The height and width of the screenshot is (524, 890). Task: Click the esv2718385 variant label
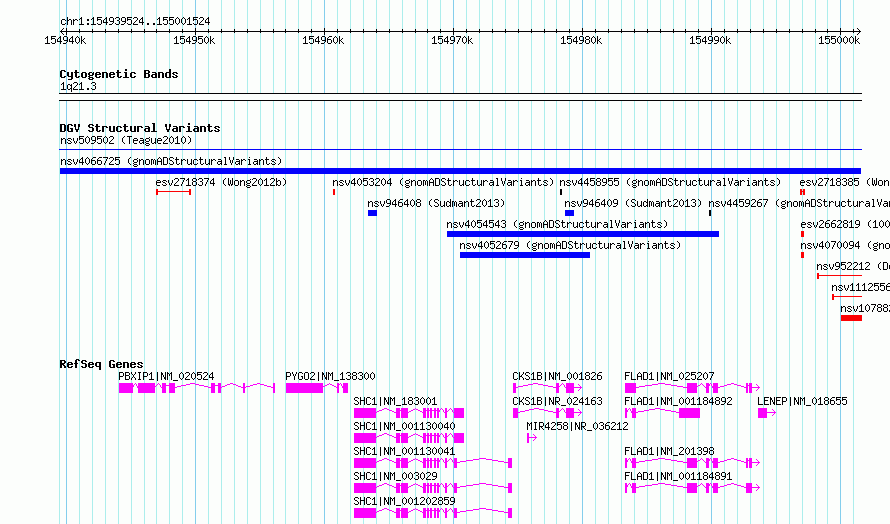pos(845,182)
